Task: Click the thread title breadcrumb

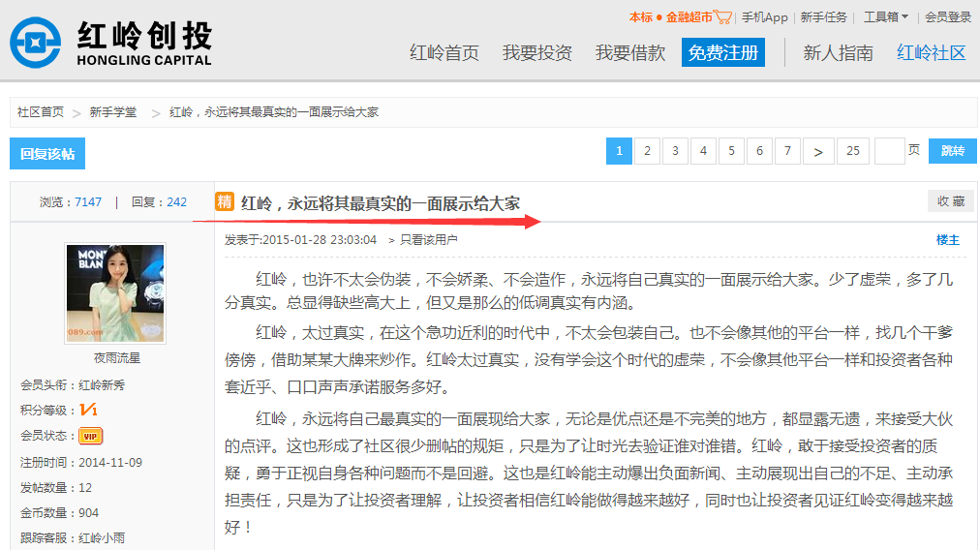Action: coord(274,112)
